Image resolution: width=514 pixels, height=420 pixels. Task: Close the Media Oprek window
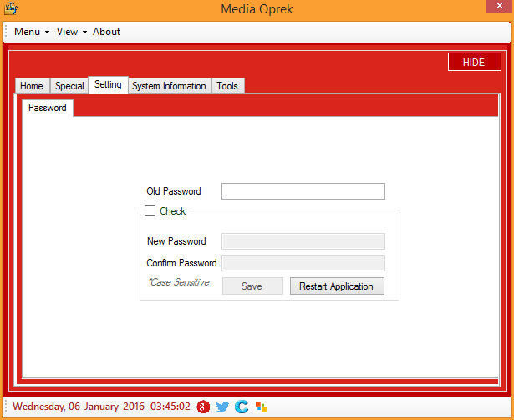tap(500, 6)
